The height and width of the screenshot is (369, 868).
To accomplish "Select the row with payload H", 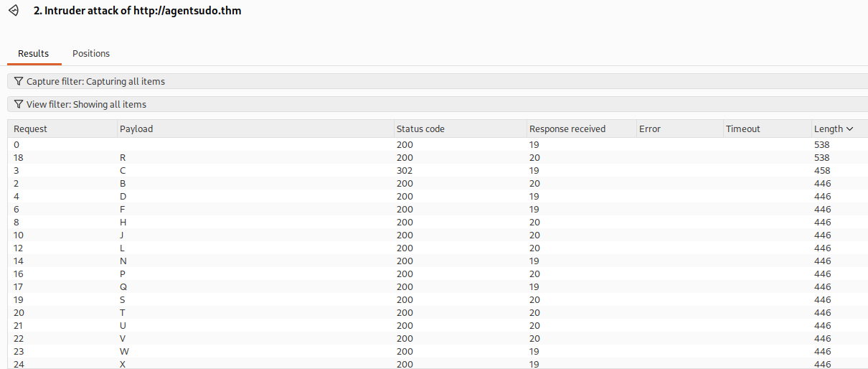I will [x=438, y=222].
